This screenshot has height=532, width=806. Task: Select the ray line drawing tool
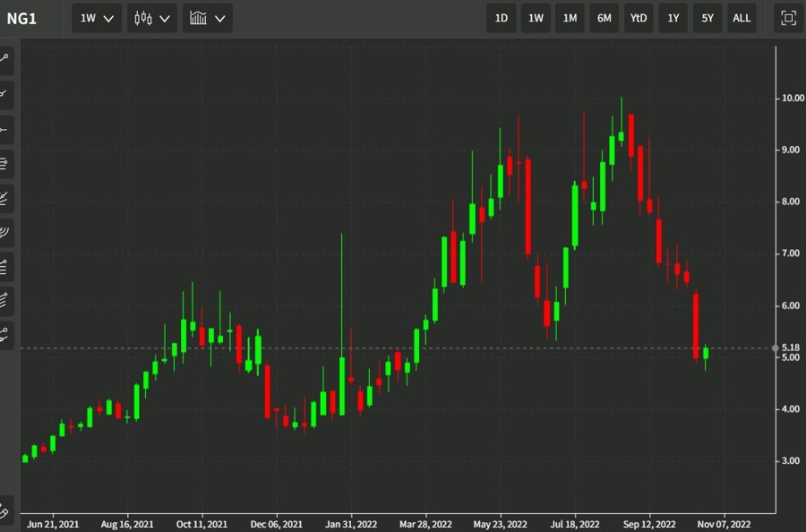click(4, 95)
